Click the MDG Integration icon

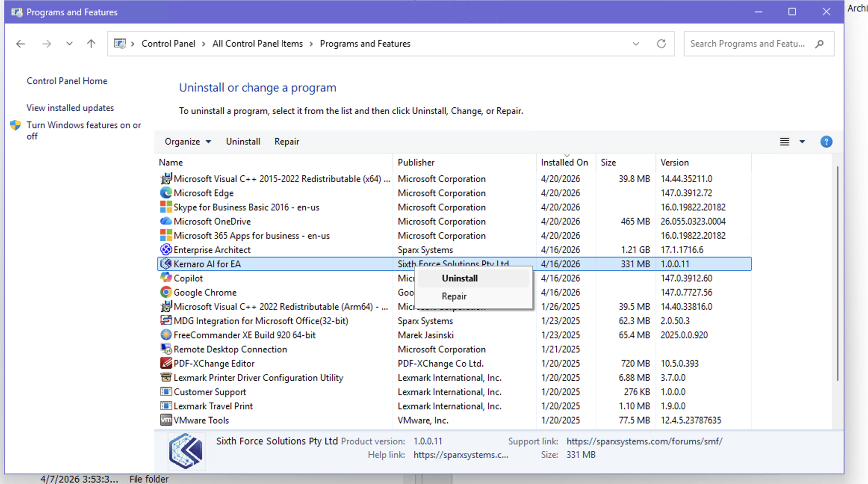tap(166, 321)
